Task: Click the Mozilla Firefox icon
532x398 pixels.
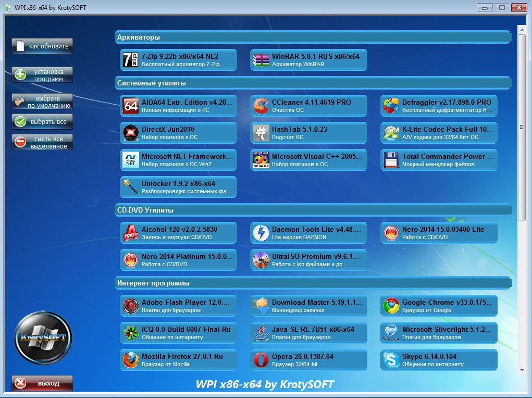Action: click(131, 360)
